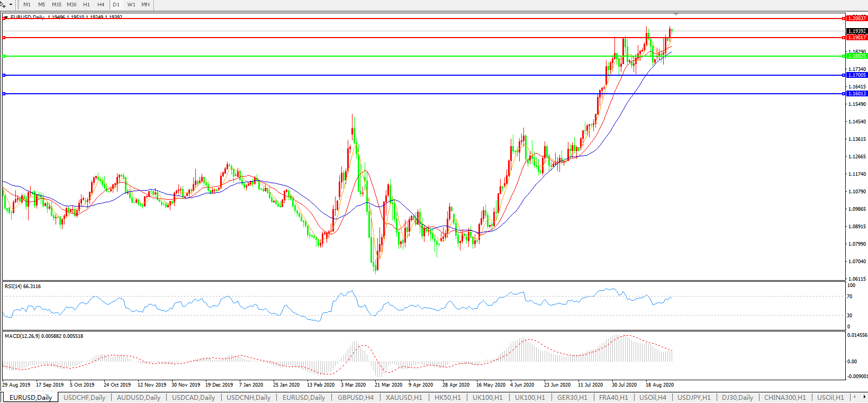Switch to the XAUUSD,H1 tab

point(404,397)
